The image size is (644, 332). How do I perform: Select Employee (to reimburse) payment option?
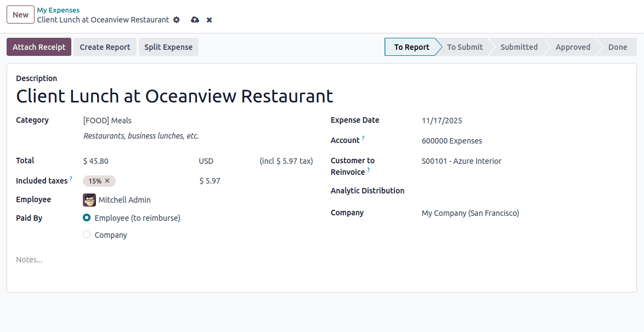(x=87, y=218)
